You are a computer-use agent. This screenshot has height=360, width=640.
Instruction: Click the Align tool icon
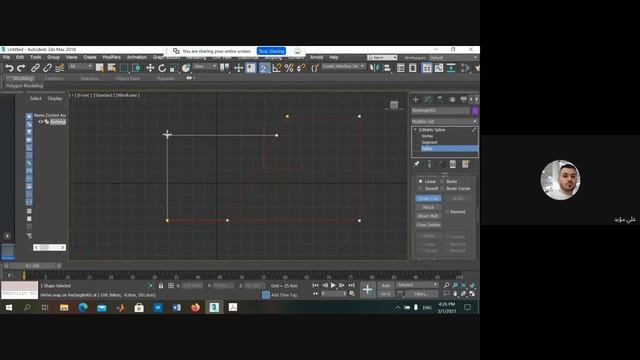click(x=387, y=68)
